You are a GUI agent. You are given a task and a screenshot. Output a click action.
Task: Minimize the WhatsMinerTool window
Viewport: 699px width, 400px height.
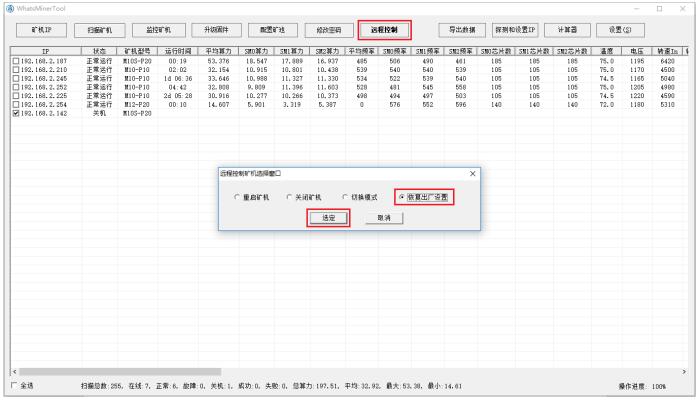point(637,8)
